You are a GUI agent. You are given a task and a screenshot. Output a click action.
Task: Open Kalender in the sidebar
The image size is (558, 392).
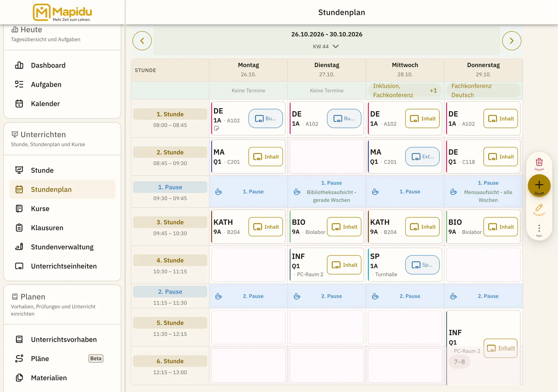(x=62, y=104)
